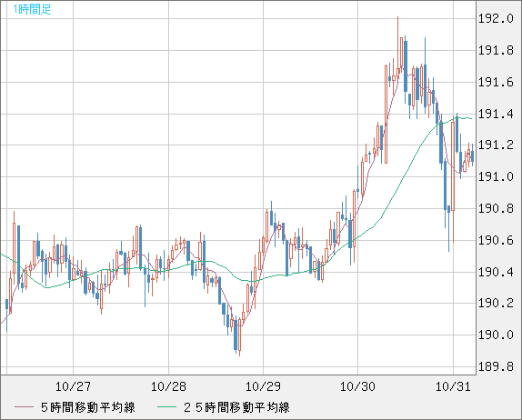Click the 10/28 date axis label

168,386
